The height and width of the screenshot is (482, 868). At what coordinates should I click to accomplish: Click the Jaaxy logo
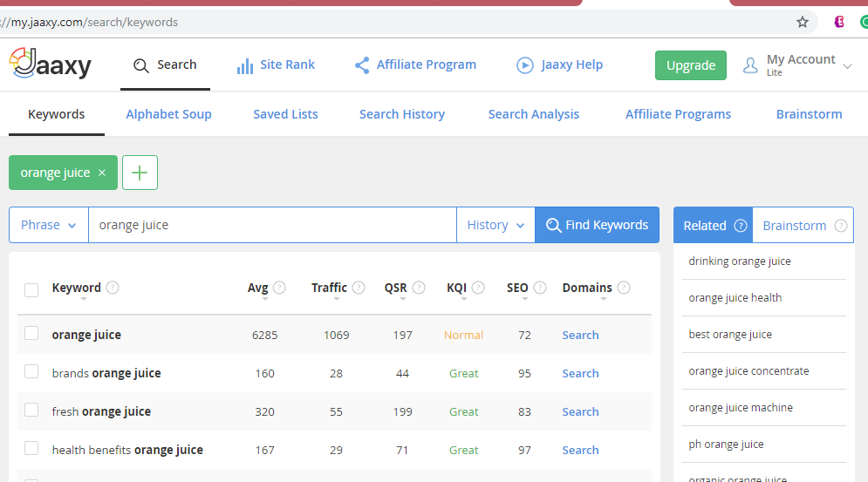click(51, 64)
